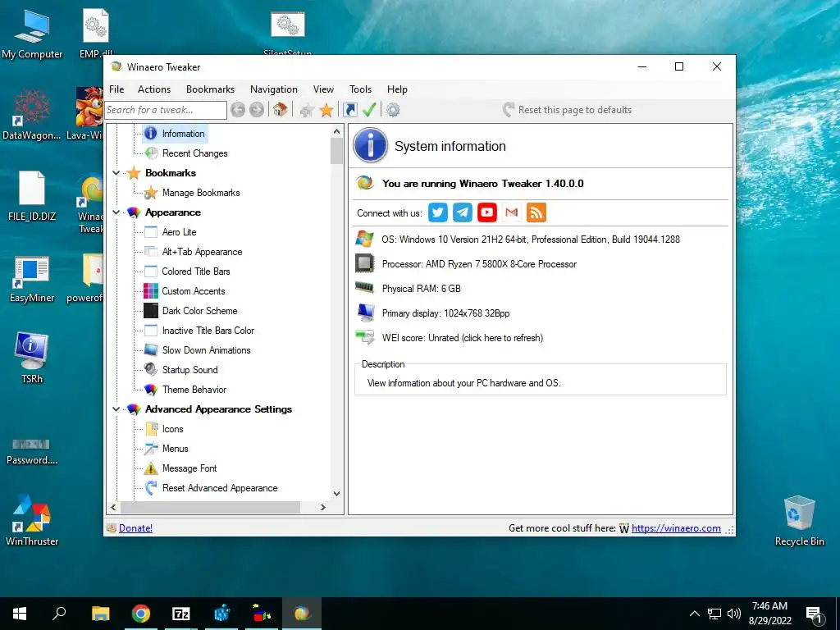Click the Search for a tweak field

click(x=166, y=110)
